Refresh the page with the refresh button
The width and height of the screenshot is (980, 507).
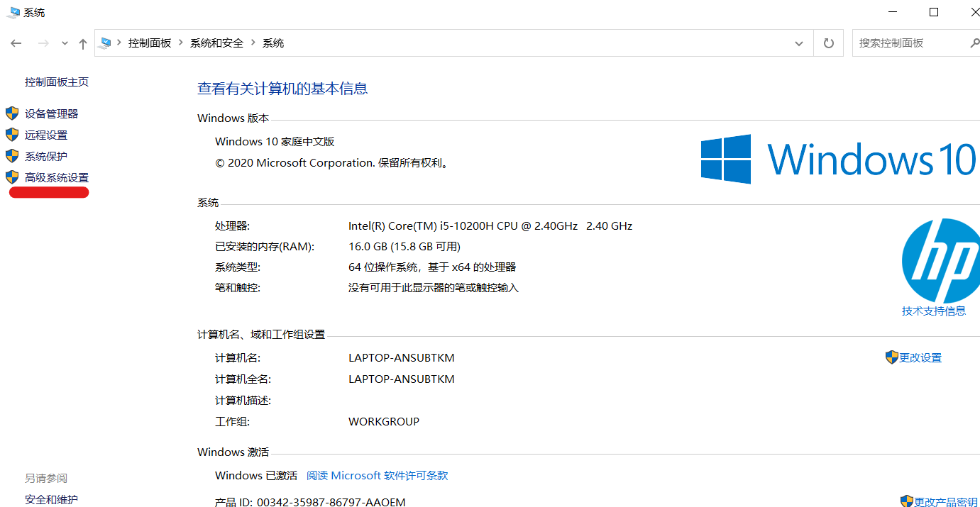pos(828,43)
